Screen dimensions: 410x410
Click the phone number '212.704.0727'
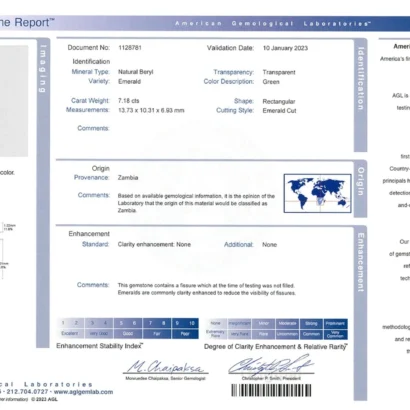coord(28,392)
